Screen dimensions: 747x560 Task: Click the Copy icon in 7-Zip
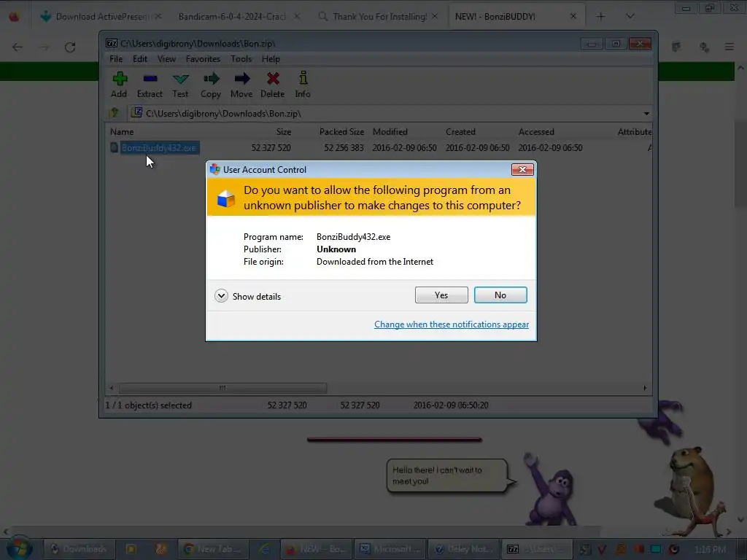[x=211, y=85]
